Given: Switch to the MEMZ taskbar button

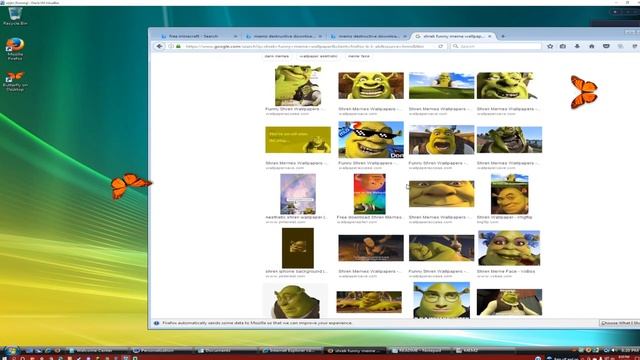Looking at the screenshot, I should click(x=484, y=350).
